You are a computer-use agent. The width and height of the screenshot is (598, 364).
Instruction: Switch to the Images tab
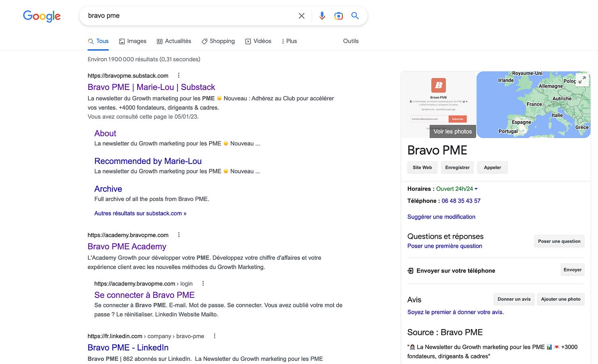tap(133, 41)
